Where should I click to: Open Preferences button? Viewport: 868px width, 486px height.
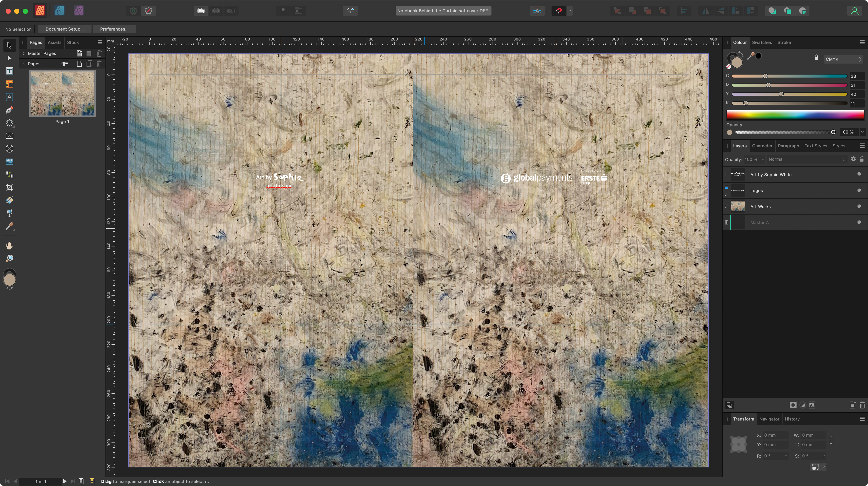(x=114, y=29)
